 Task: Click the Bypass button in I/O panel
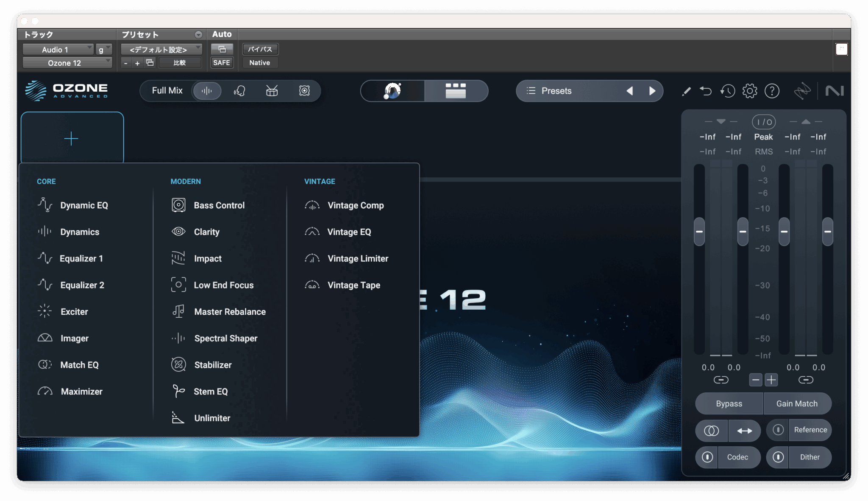point(729,403)
